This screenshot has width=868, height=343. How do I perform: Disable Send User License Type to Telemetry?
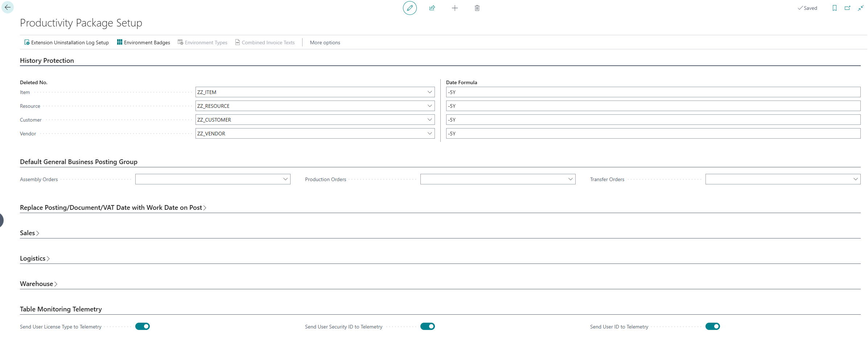pyautogui.click(x=143, y=326)
